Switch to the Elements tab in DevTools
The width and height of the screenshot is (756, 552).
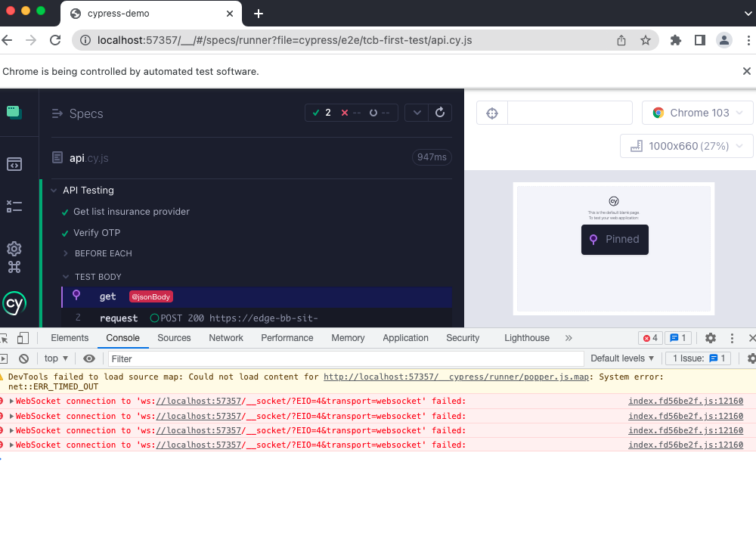coord(70,338)
